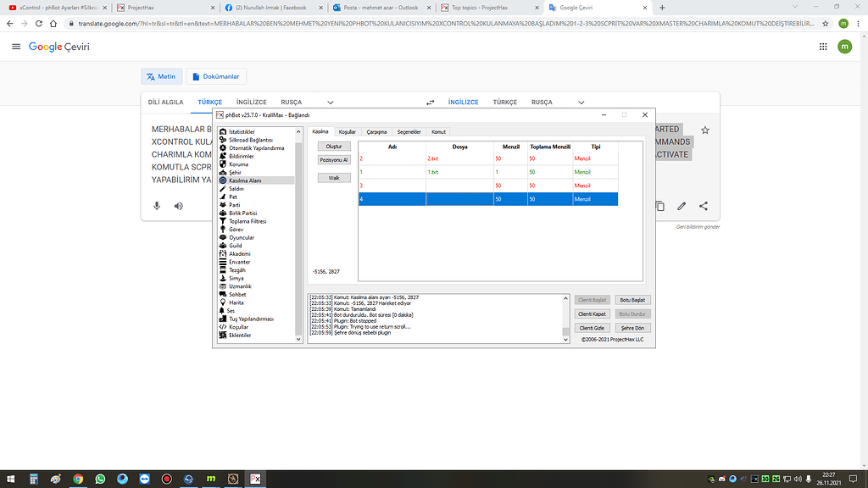Open WhatsApp from the taskbar

click(x=100, y=479)
